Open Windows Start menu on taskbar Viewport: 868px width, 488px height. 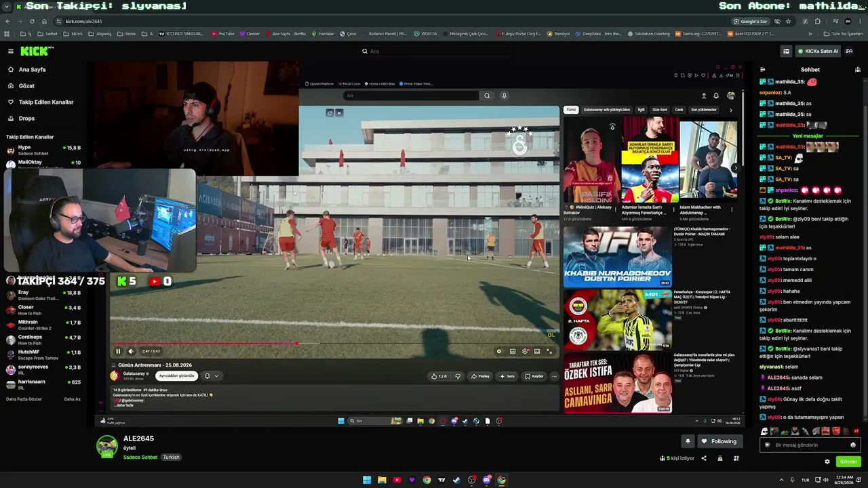[367, 480]
